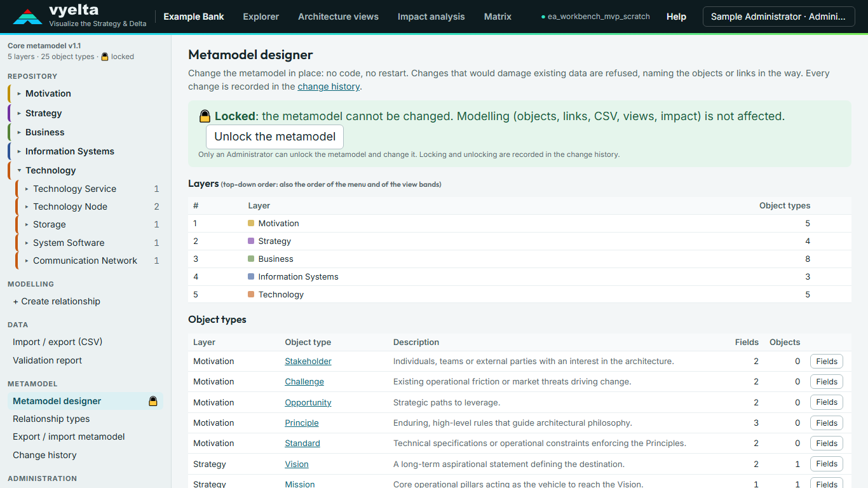Expand the Strategy layer in the repository tree
Viewport: 868px width, 488px height.
[x=20, y=113]
